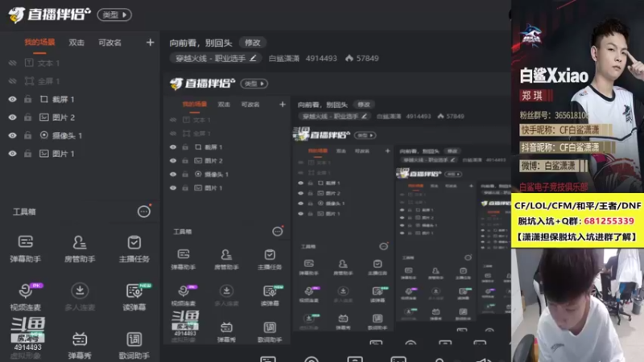This screenshot has width=644, height=362.
Task: Open the 弹幕秀 tool in main toolbox
Action: tap(80, 345)
